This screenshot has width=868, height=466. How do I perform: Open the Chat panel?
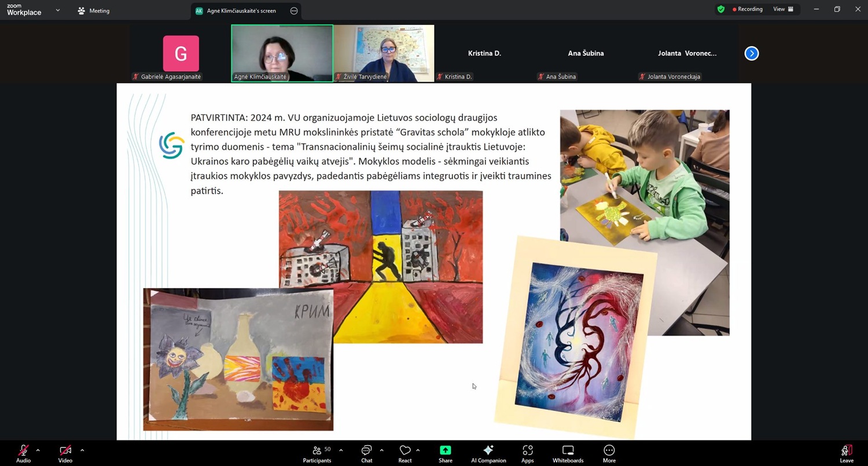pyautogui.click(x=366, y=453)
